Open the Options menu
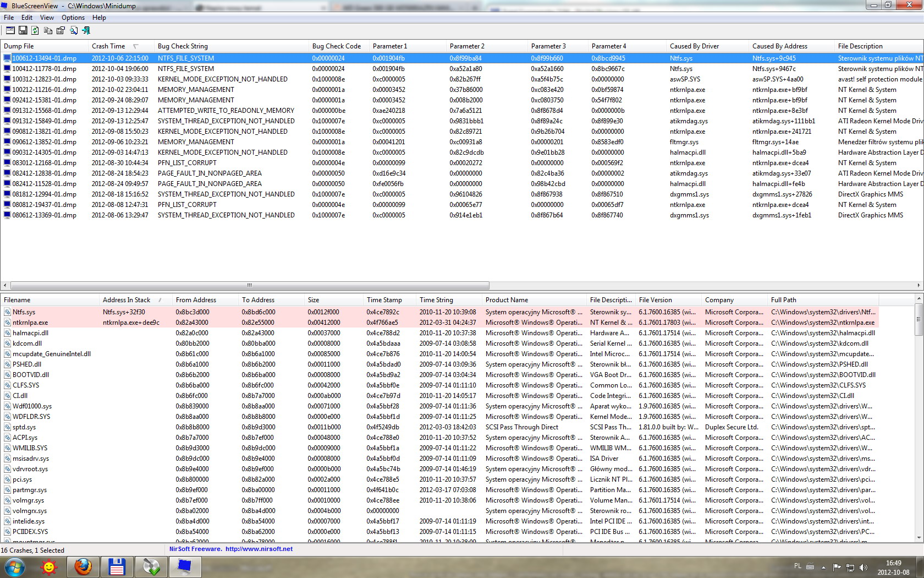Viewport: 924px width, 578px height. pyautogui.click(x=73, y=18)
